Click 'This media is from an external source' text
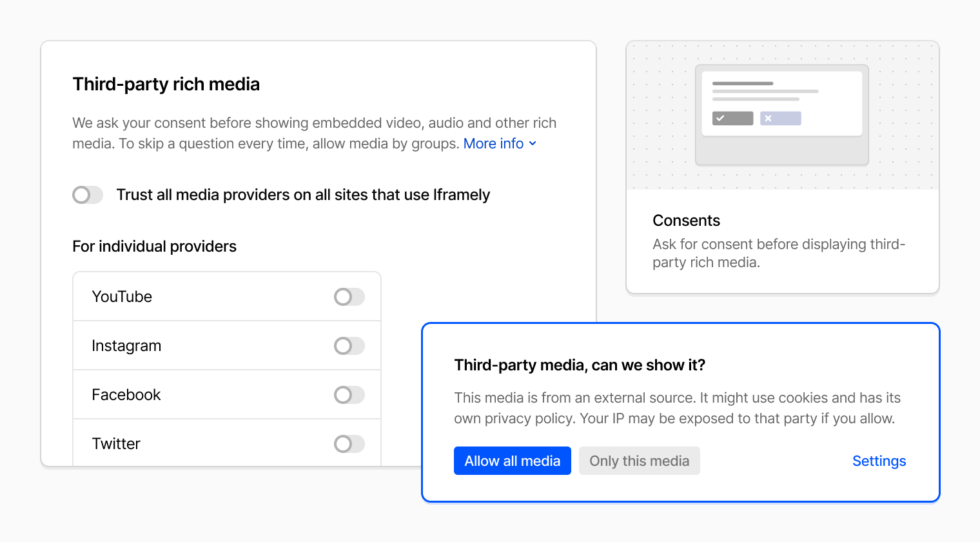Viewport: 980px width, 542px height. 677,408
